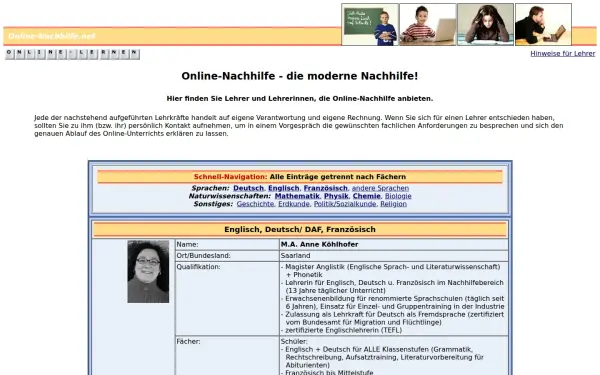The width and height of the screenshot is (600, 375).
Task: Click the boy with laptop header photo
Action: pyautogui.click(x=427, y=24)
